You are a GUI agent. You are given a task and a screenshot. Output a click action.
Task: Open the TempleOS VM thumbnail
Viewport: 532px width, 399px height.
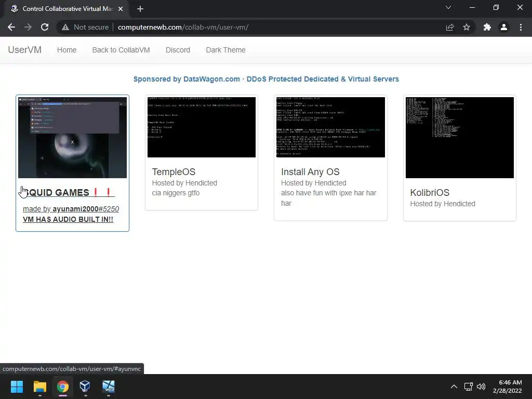(202, 127)
